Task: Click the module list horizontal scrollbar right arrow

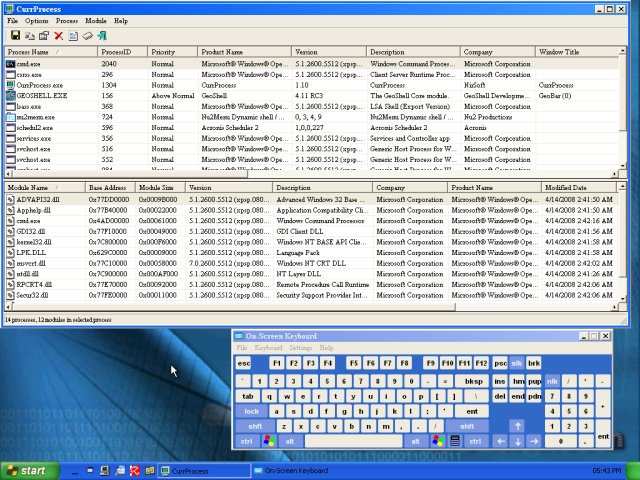Action: 615,307
